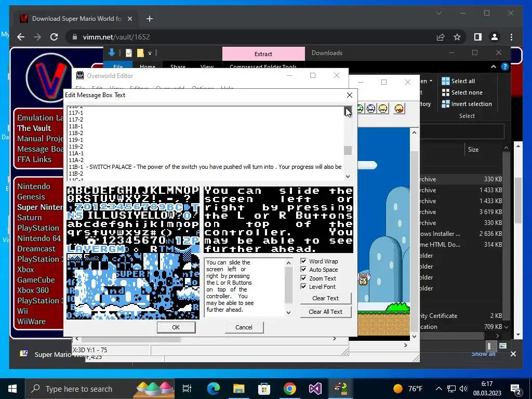Select message 11B-1 SWITCH PALACE row
This screenshot has width=532, height=399.
206,167
